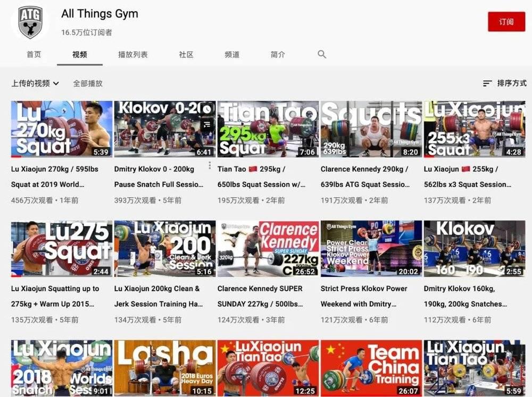Open Clarence Kennedy SUPER SUNDAY video title
The image size is (532, 397).
tap(260, 297)
